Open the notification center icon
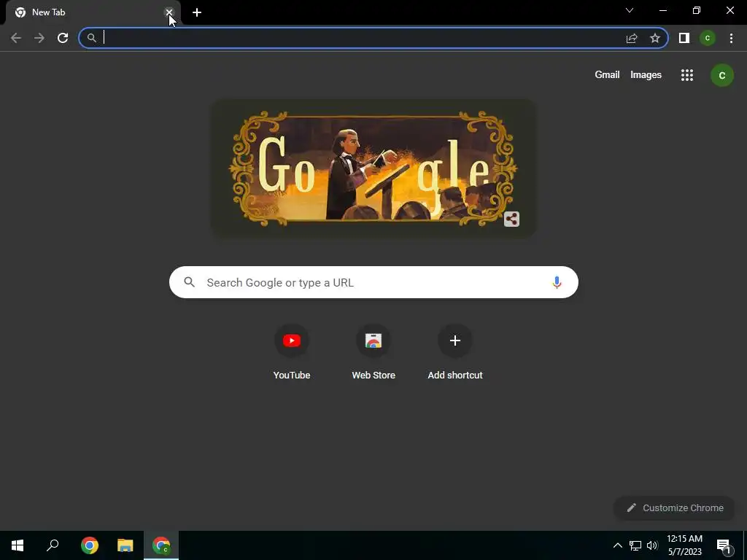Viewport: 747px width, 560px height. click(724, 545)
